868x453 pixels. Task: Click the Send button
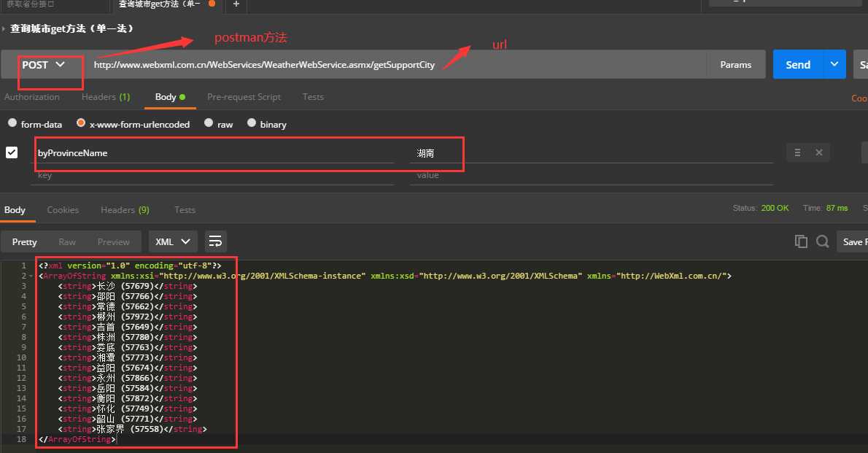[798, 64]
